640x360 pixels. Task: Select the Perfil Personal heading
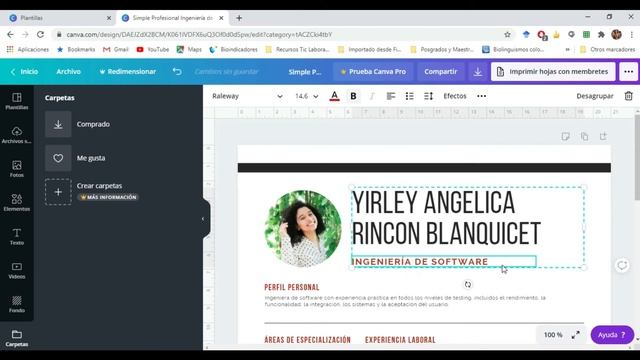click(292, 287)
